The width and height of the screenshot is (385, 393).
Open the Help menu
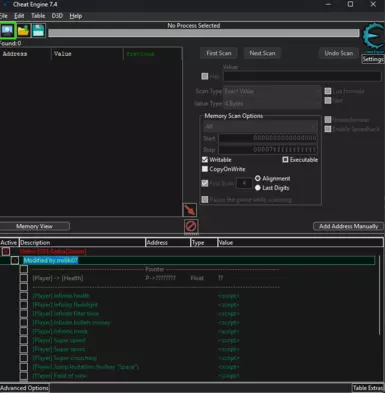(x=76, y=16)
